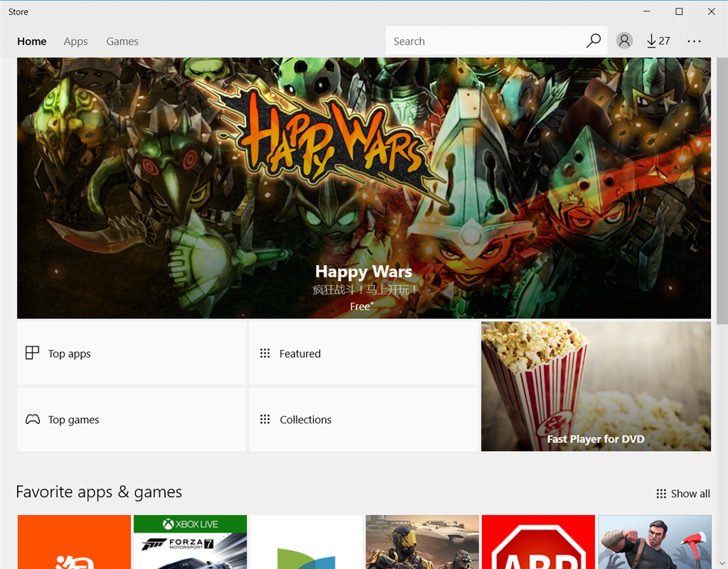Minimize the Store window
728x569 pixels.
tap(646, 11)
